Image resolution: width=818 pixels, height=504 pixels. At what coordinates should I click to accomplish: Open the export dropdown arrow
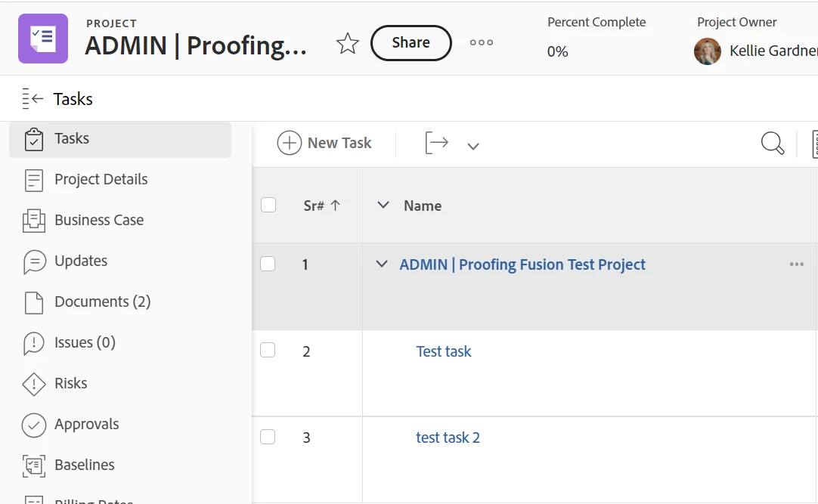tap(473, 145)
